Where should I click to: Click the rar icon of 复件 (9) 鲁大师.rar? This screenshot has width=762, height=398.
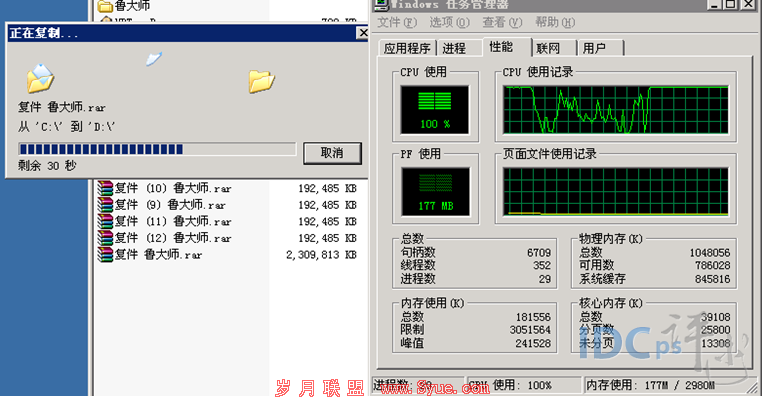coord(105,205)
